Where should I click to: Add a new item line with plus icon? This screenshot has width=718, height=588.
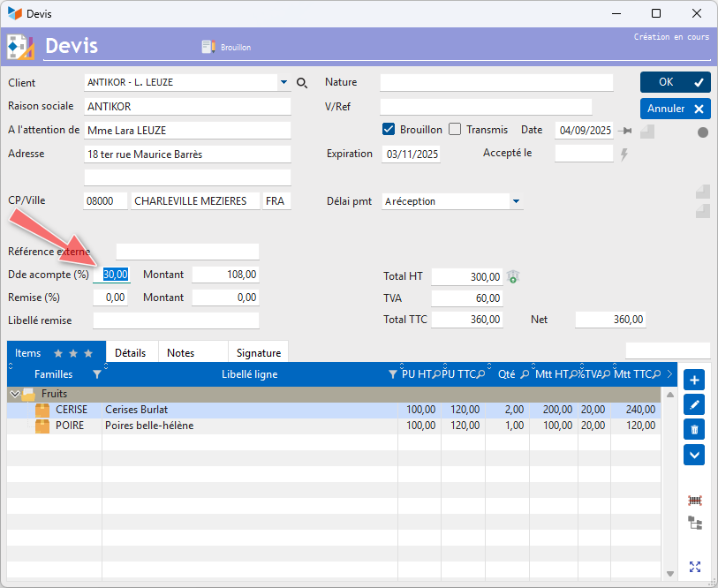(x=694, y=381)
